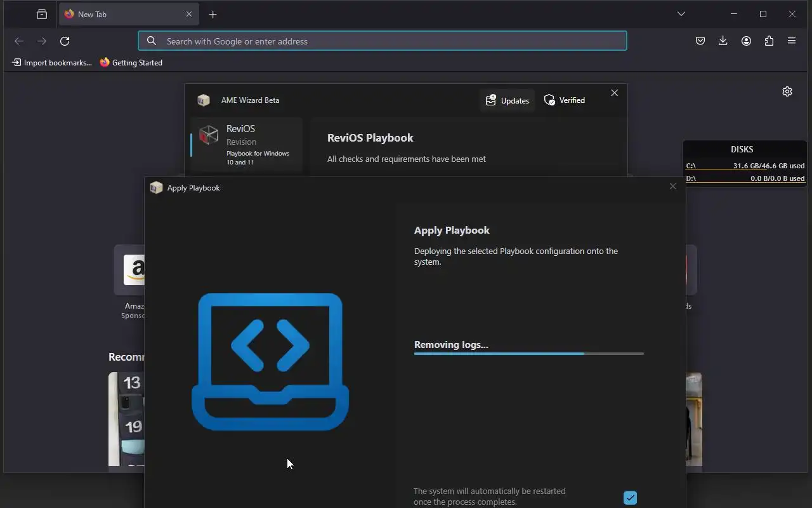812x508 pixels.
Task: Maximize the Firefox window
Action: coord(763,14)
